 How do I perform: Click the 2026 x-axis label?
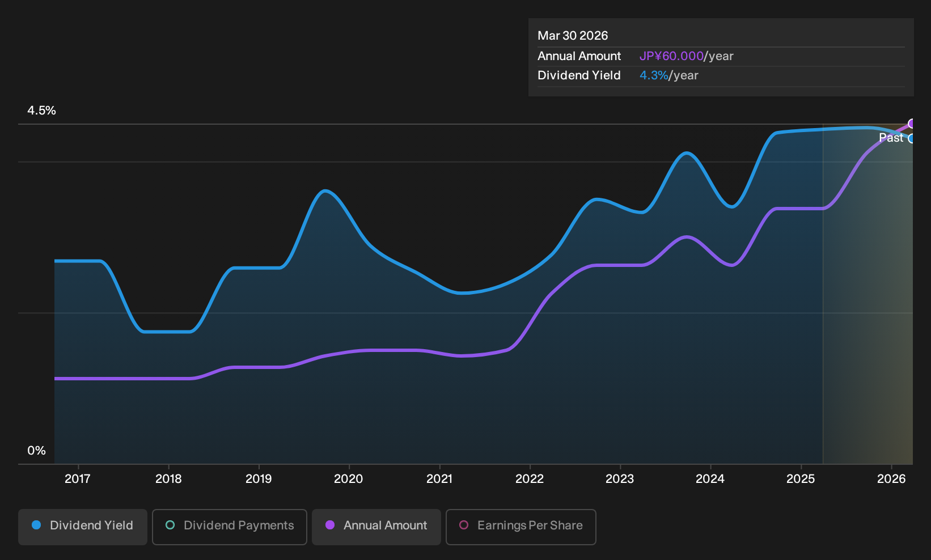pyautogui.click(x=891, y=479)
